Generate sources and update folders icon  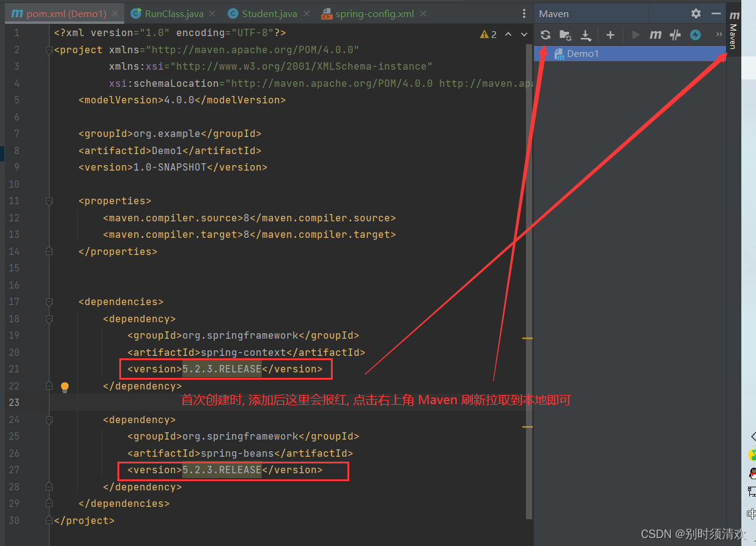(565, 35)
